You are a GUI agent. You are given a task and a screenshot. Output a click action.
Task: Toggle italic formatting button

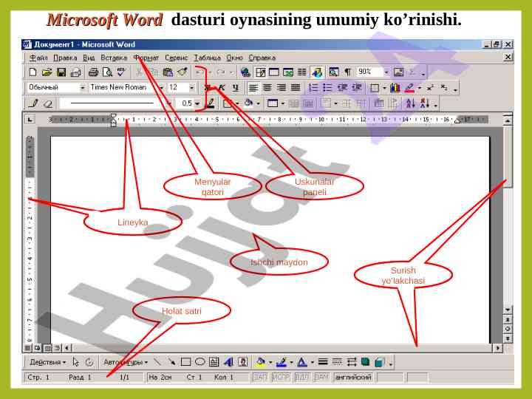point(221,87)
